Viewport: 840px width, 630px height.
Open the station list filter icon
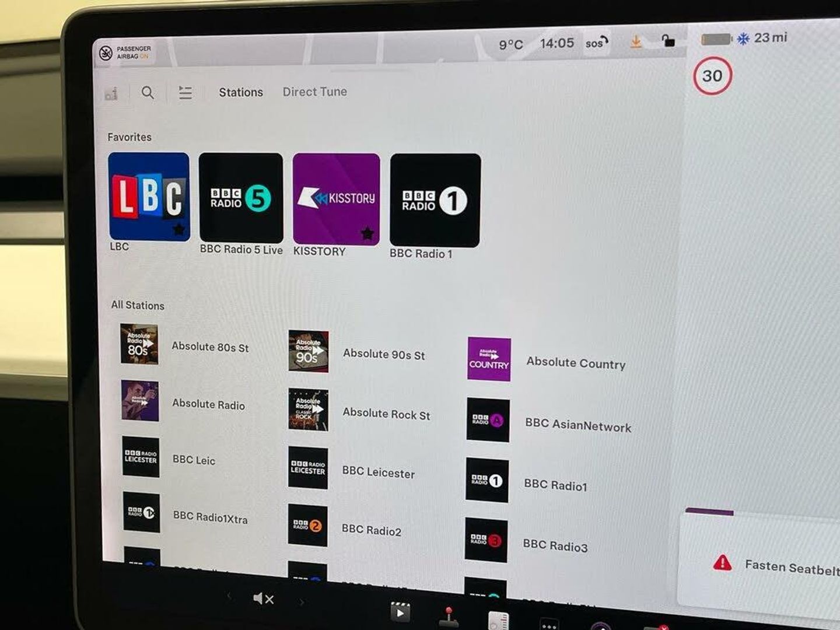coord(185,92)
